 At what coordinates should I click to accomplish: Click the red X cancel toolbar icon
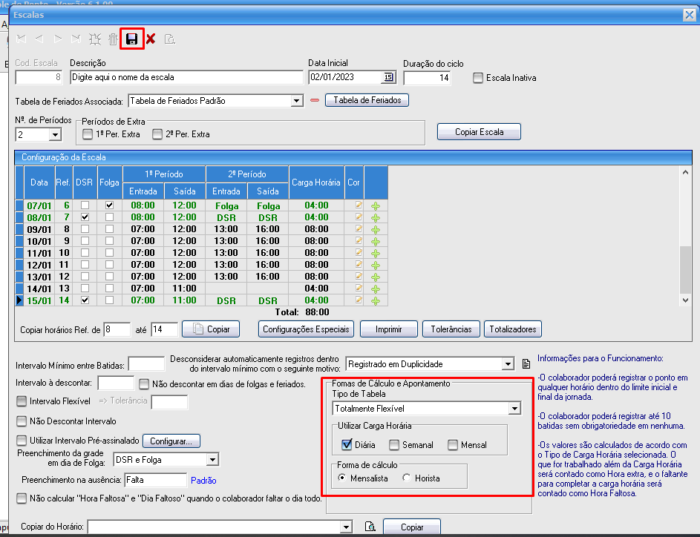pyautogui.click(x=150, y=39)
